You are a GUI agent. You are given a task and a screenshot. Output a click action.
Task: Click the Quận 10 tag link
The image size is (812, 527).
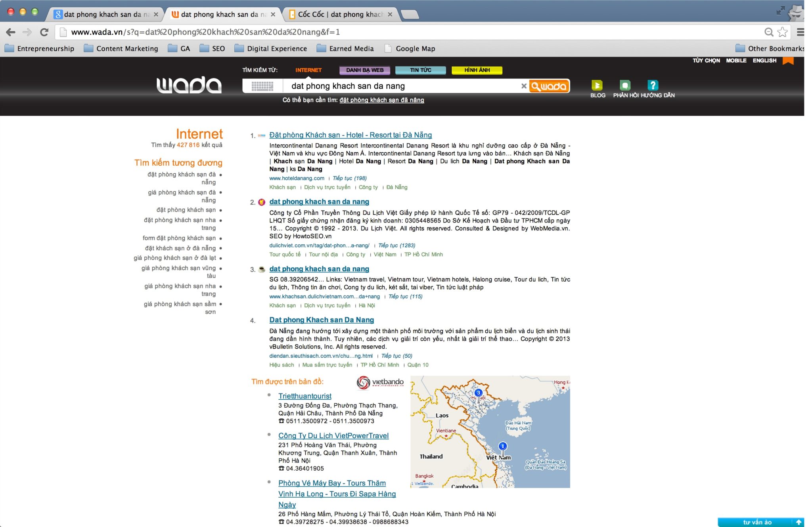point(417,365)
